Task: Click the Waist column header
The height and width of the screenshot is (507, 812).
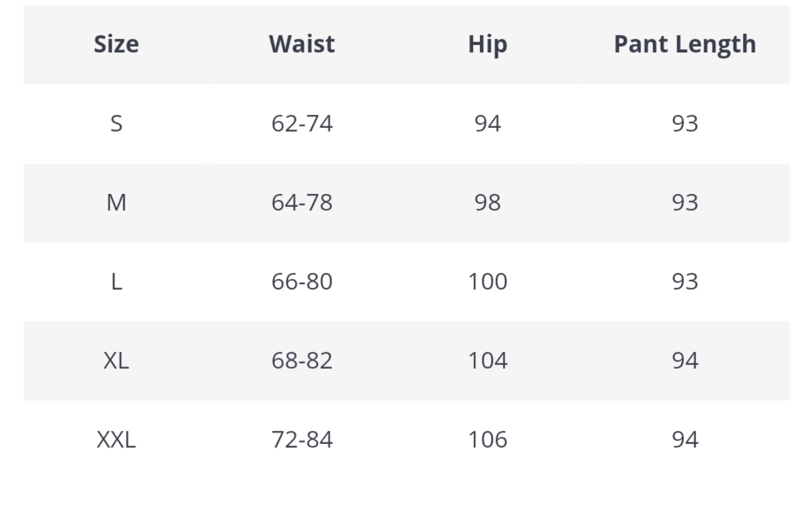Action: [302, 44]
